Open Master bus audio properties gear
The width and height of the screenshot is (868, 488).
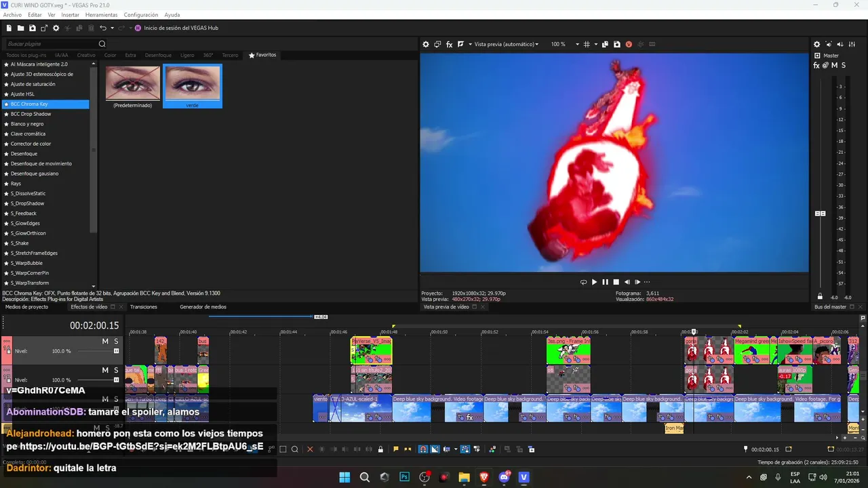click(x=816, y=44)
